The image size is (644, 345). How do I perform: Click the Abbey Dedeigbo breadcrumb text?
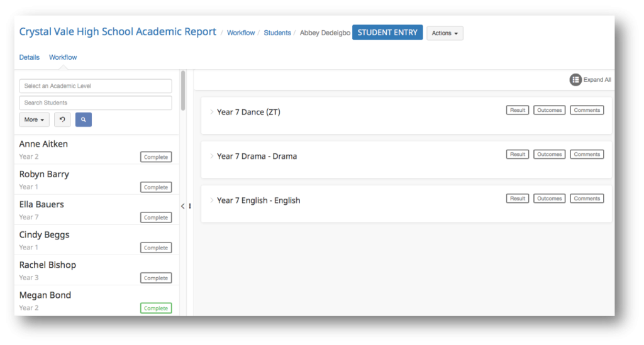(x=325, y=33)
